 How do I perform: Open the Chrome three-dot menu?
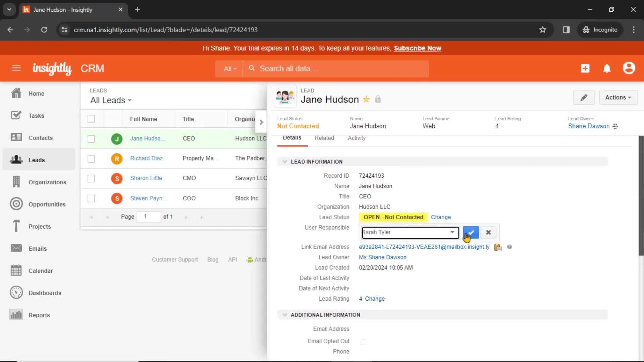click(x=634, y=29)
